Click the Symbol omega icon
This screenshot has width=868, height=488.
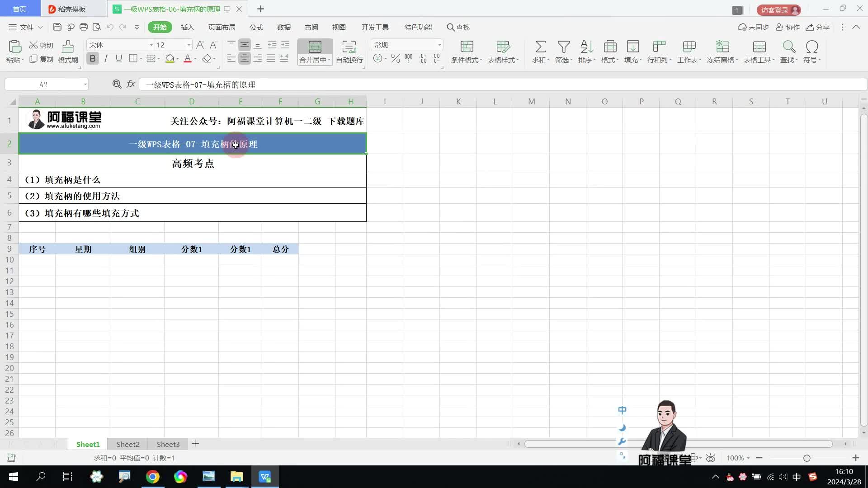(x=811, y=47)
